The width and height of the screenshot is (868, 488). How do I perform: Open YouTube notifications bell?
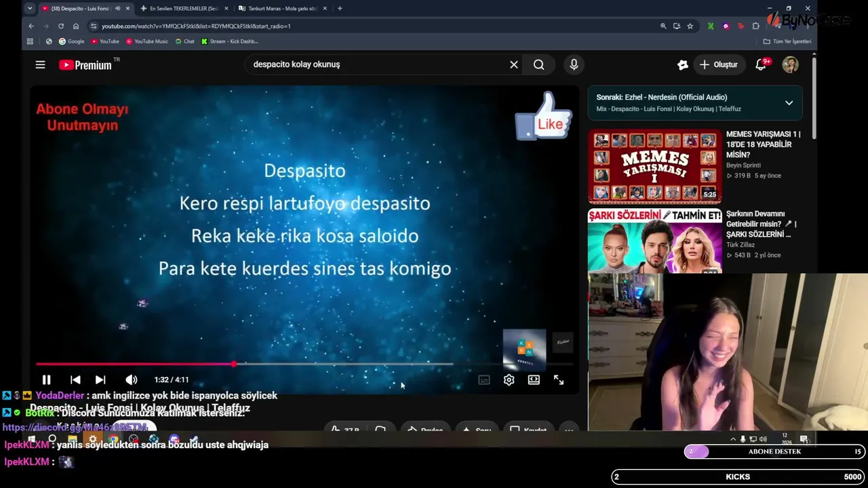(x=761, y=64)
